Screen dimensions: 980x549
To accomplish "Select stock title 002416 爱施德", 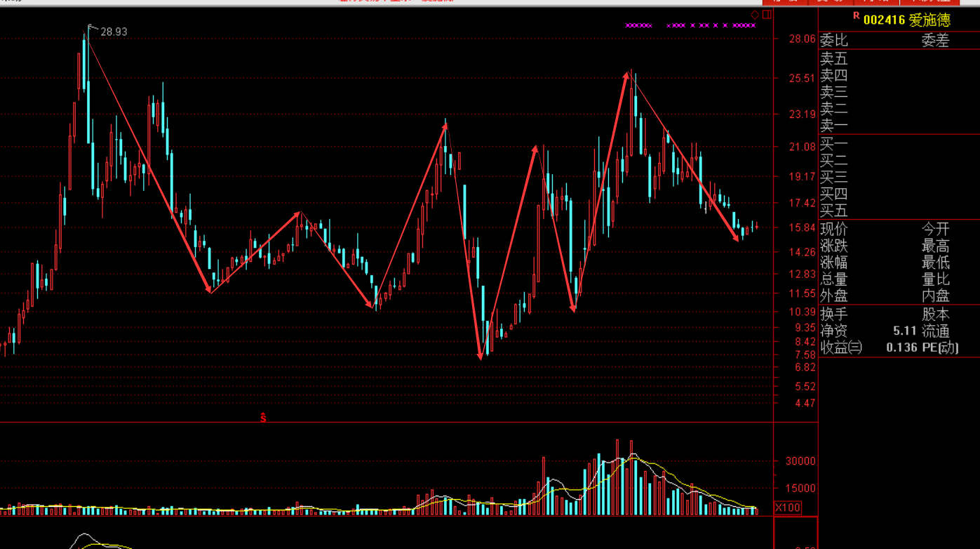I will pyautogui.click(x=906, y=20).
